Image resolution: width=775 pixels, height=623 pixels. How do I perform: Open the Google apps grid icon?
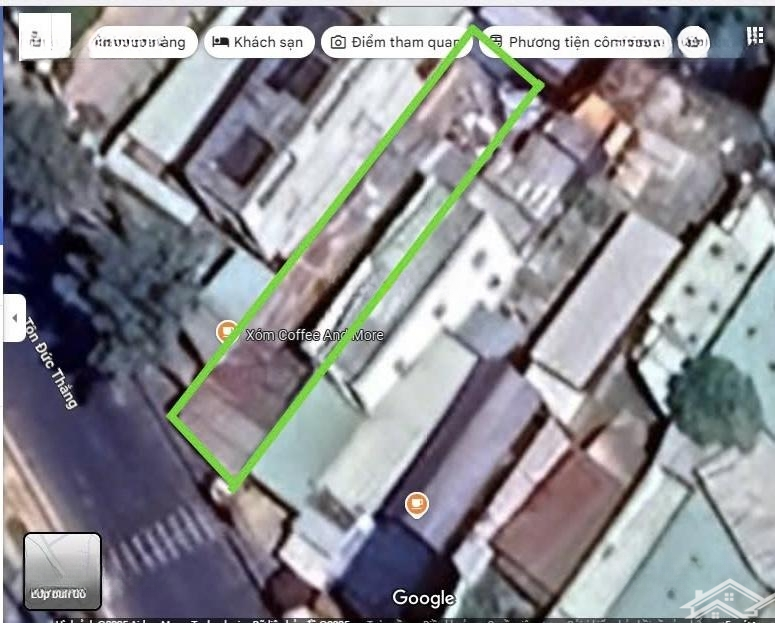coord(755,36)
